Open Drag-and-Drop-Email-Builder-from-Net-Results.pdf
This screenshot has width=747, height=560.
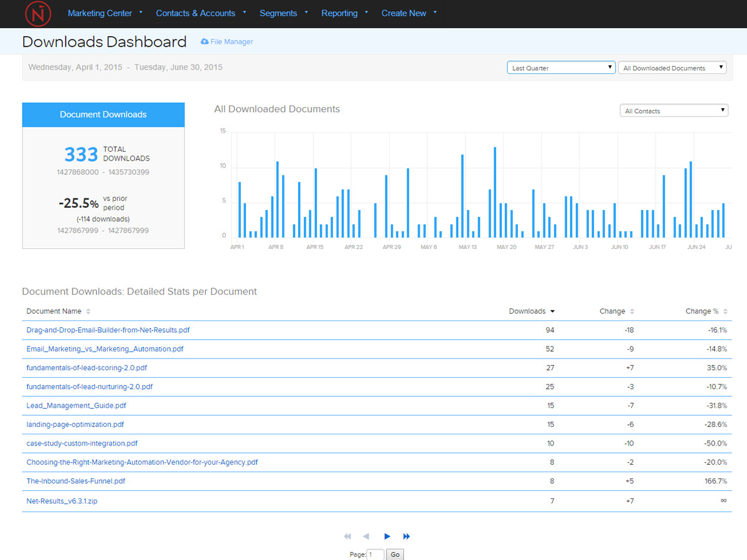(108, 330)
